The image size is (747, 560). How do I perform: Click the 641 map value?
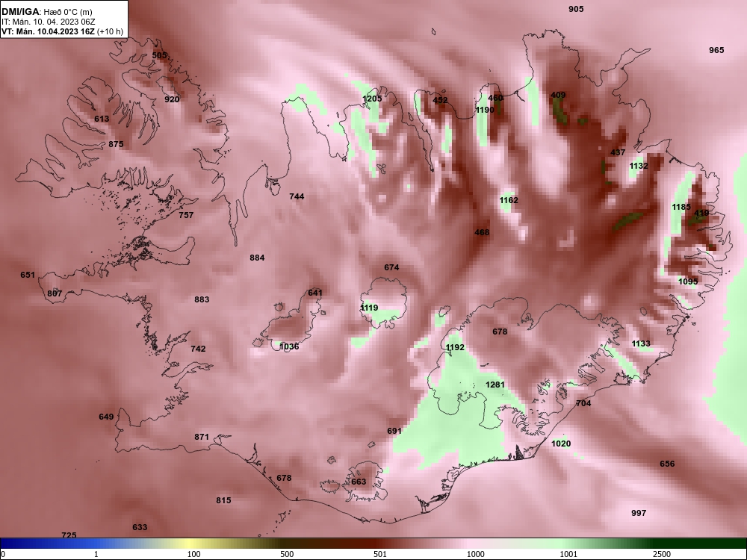click(x=315, y=293)
